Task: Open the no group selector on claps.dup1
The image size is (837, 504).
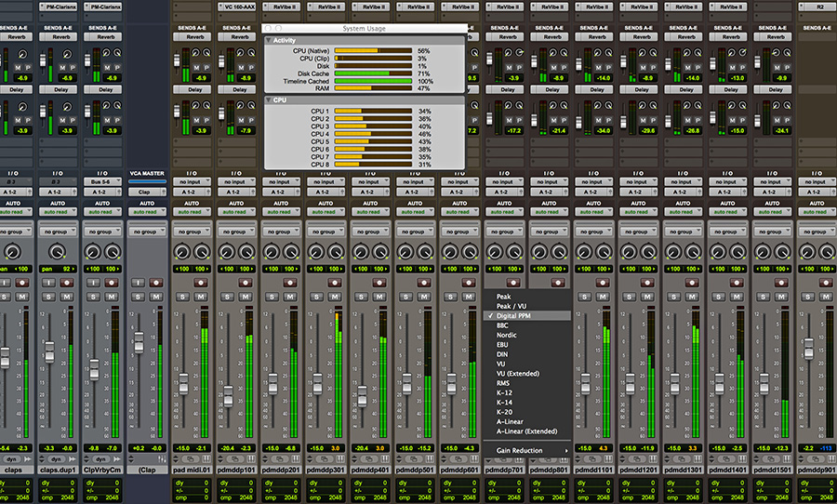Action: 58,232
